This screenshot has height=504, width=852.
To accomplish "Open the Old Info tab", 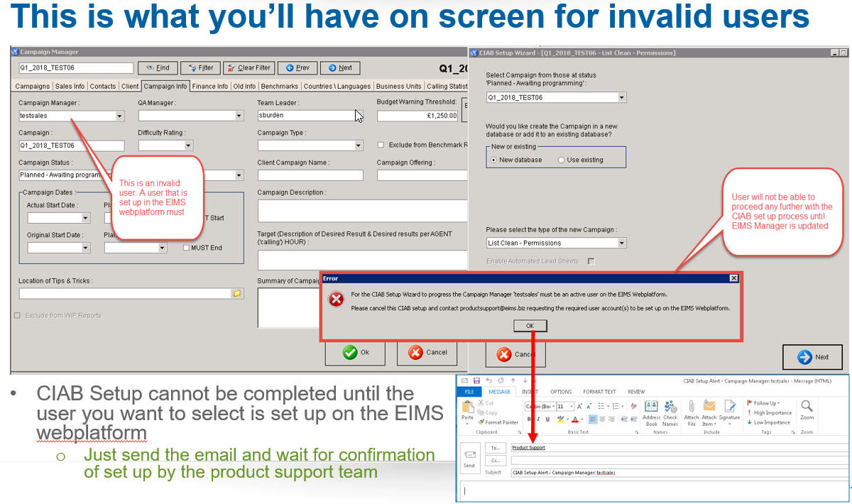I will (x=244, y=87).
